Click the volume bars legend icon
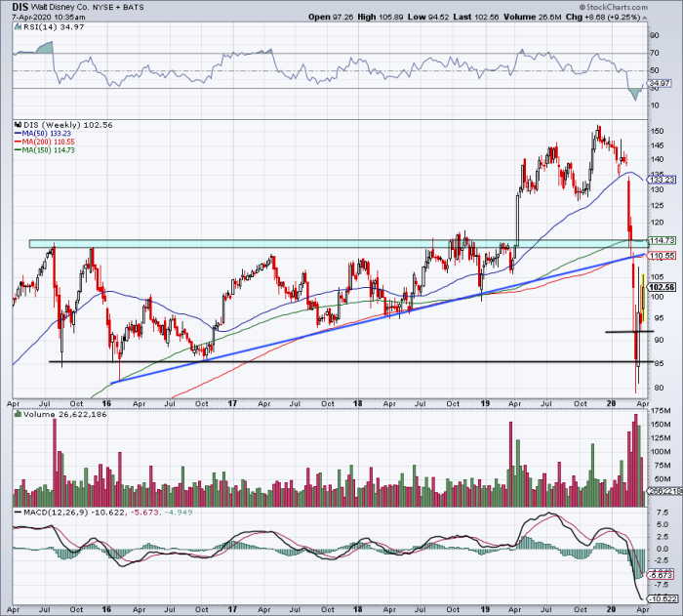Image resolution: width=683 pixels, height=616 pixels. point(18,415)
